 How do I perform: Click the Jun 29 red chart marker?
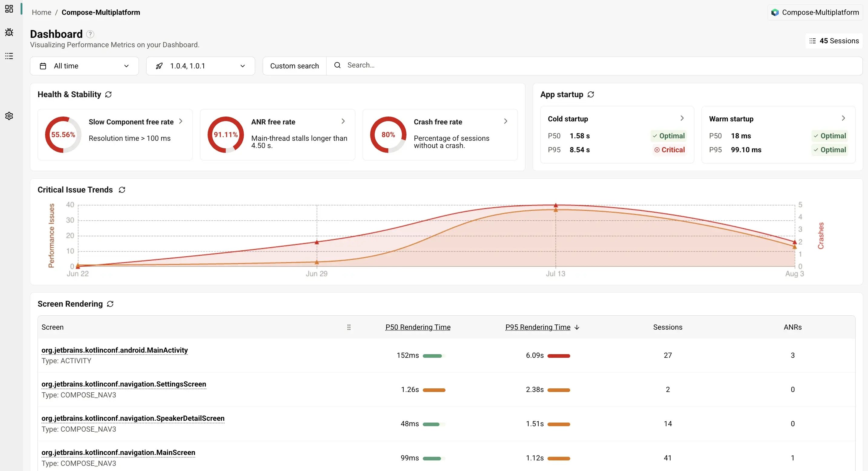click(317, 242)
